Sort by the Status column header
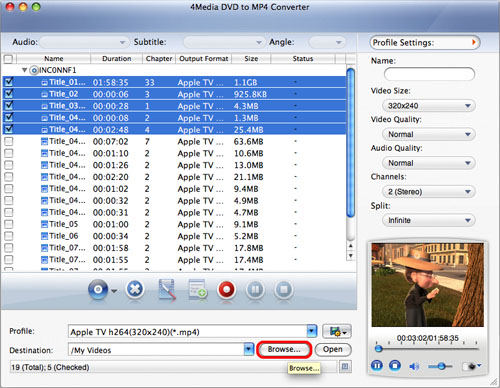The height and width of the screenshot is (388, 500). coord(303,59)
